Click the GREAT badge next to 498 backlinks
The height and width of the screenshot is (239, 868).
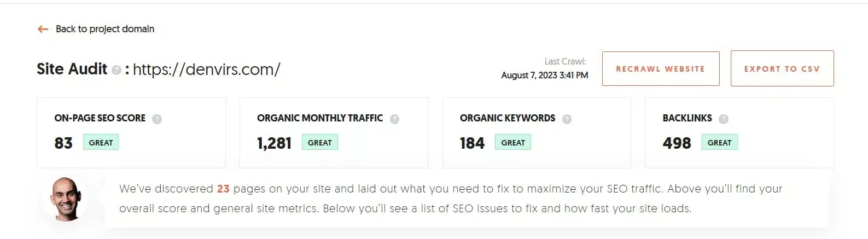click(x=719, y=142)
